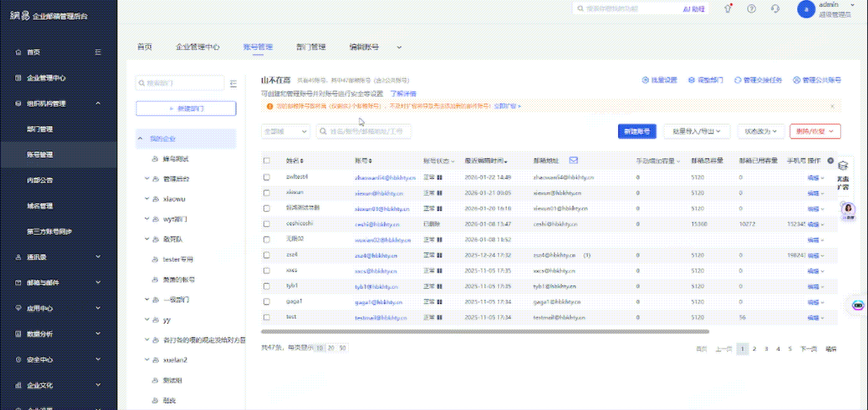Click the home icon in sidebar
The image size is (868, 410).
(x=19, y=52)
